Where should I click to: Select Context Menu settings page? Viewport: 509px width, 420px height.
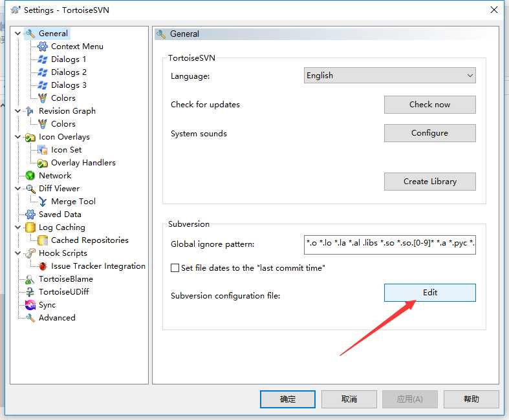click(77, 47)
